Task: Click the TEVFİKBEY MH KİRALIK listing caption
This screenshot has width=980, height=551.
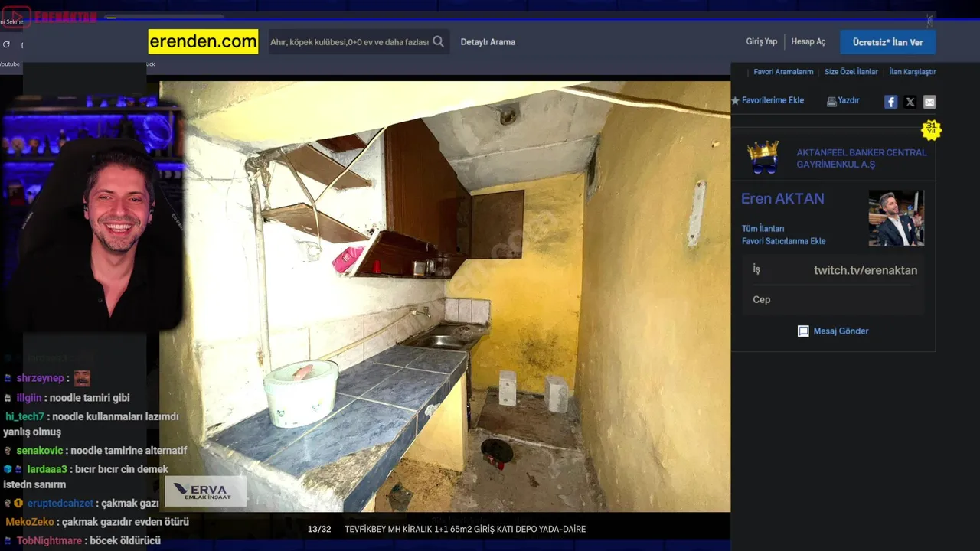Action: [465, 530]
